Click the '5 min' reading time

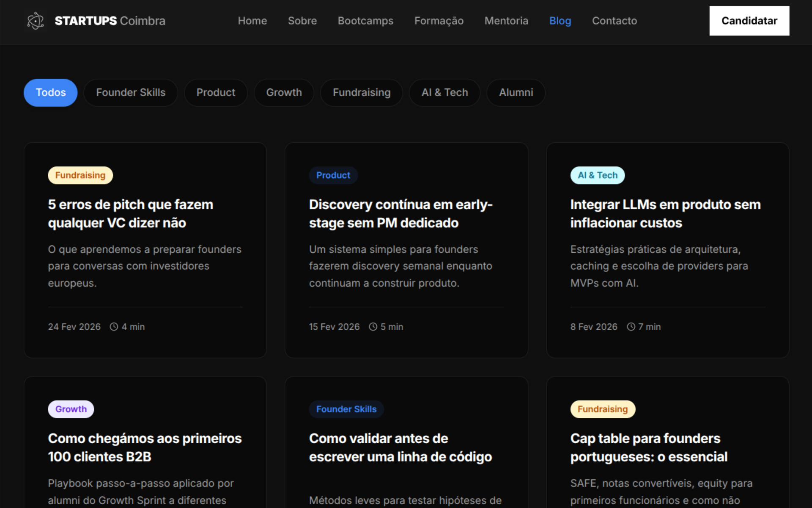(x=392, y=327)
